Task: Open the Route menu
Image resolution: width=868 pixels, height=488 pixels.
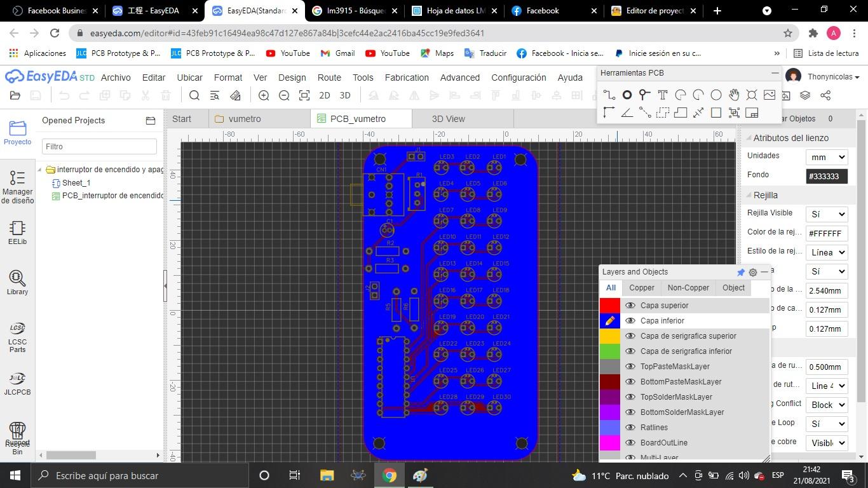Action: point(329,78)
